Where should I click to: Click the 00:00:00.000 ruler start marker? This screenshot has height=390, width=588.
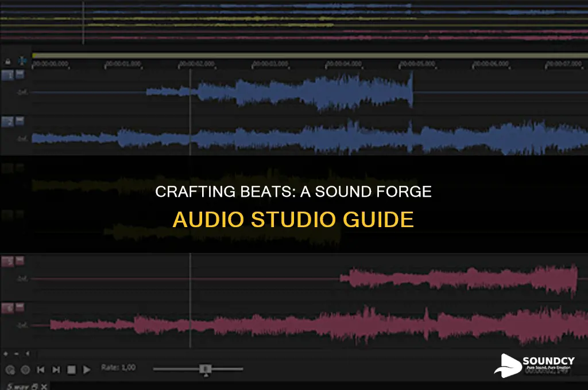(50, 64)
